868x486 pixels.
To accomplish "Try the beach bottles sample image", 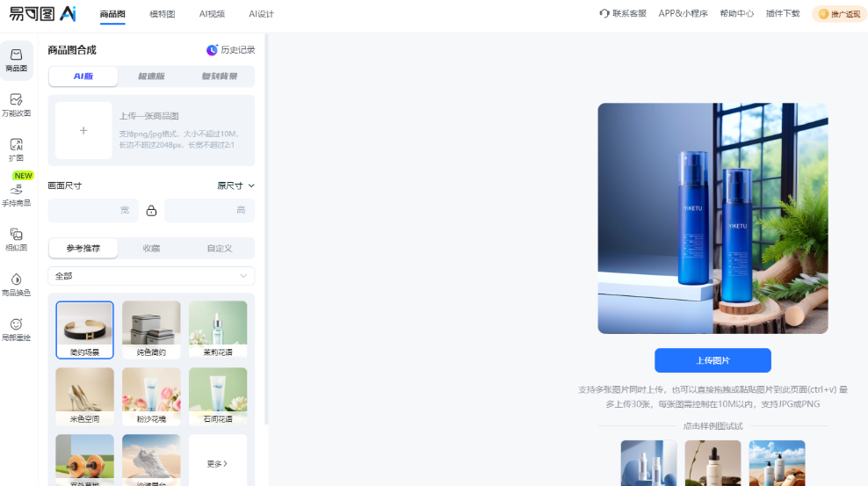I will click(x=777, y=463).
